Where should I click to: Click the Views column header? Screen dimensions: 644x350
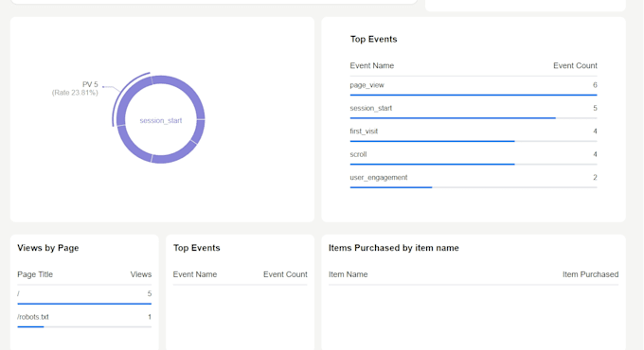(141, 274)
